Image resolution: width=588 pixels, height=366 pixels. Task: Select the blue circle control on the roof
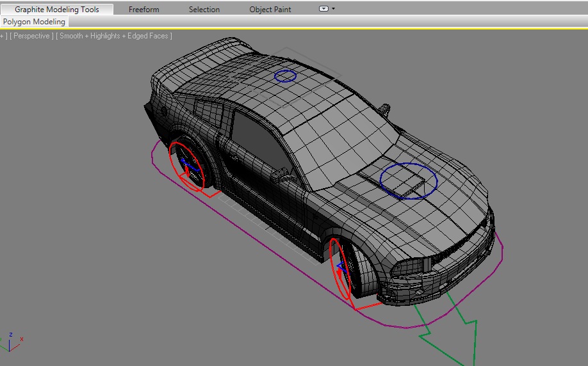(286, 76)
